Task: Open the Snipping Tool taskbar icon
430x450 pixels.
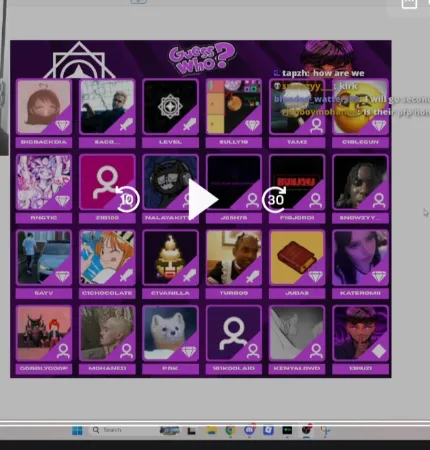Action: (325, 431)
